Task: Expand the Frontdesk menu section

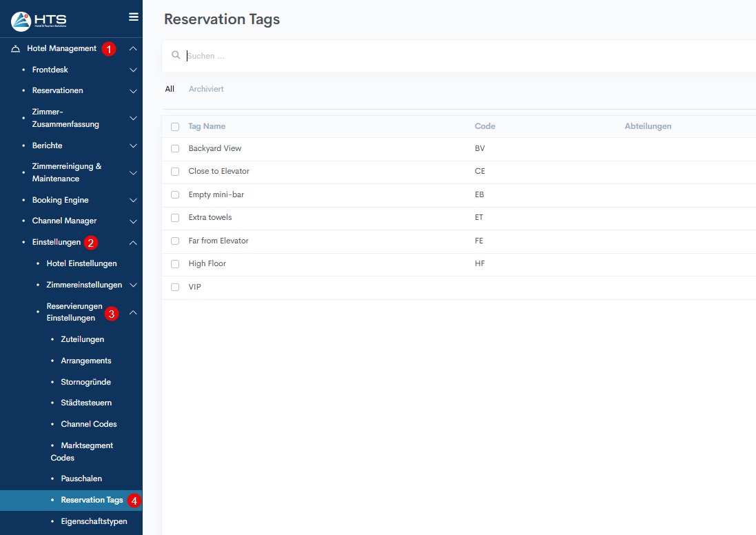Action: point(134,70)
